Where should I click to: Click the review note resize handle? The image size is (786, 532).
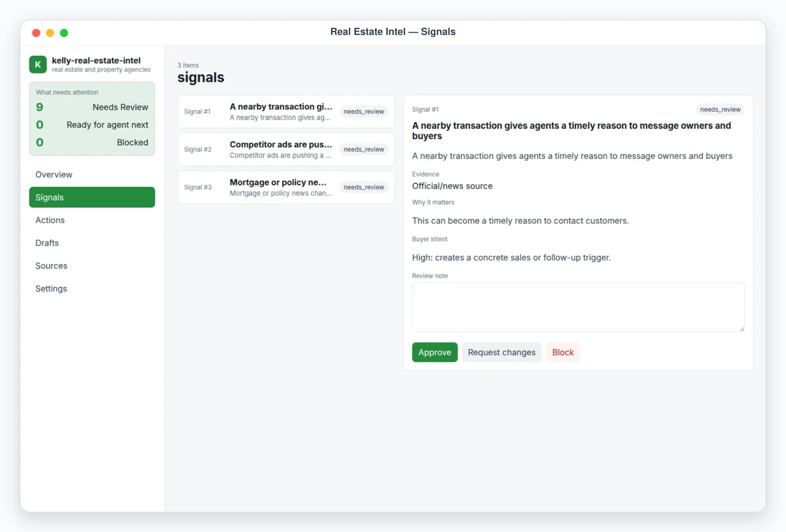[742, 329]
